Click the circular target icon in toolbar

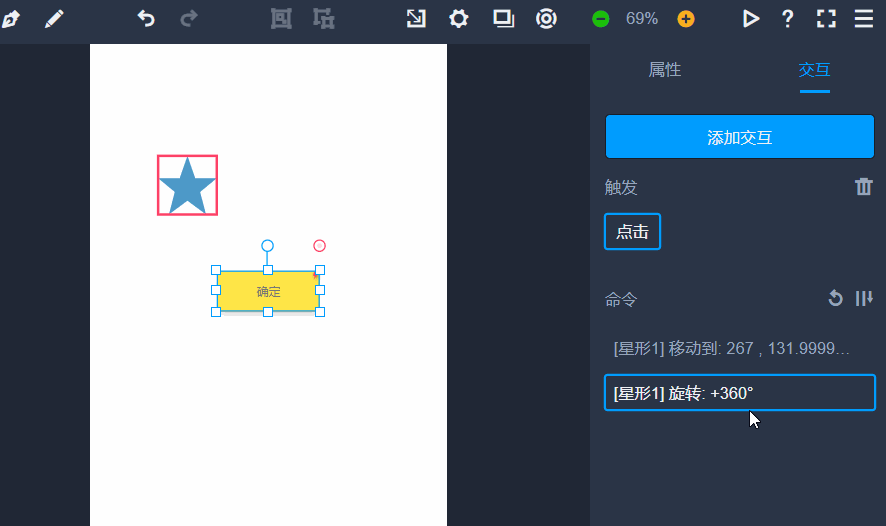pos(546,19)
